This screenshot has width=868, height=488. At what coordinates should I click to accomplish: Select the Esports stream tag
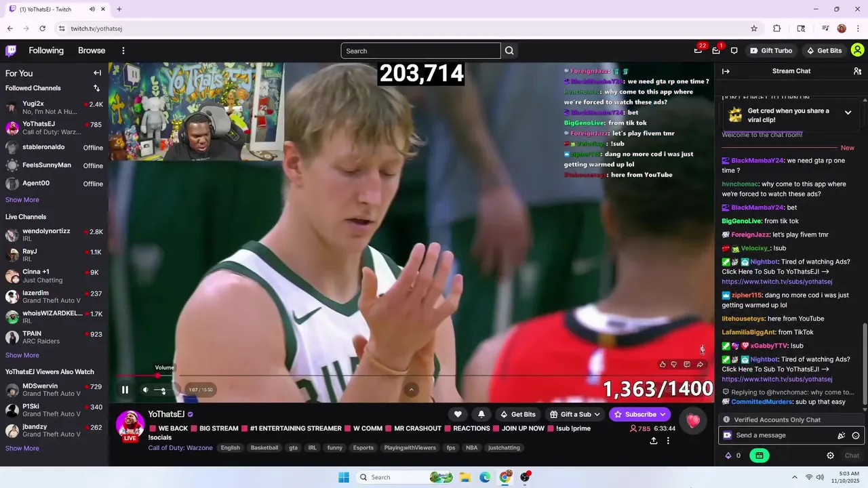(x=363, y=448)
